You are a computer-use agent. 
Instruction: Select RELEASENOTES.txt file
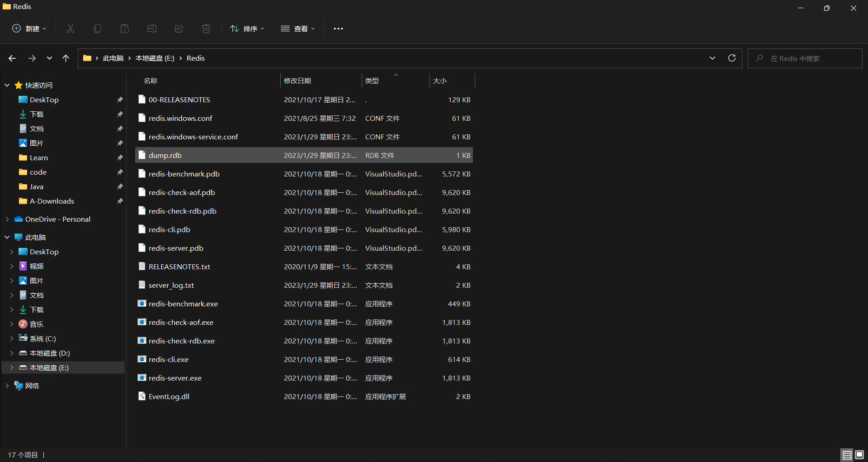click(x=304, y=267)
